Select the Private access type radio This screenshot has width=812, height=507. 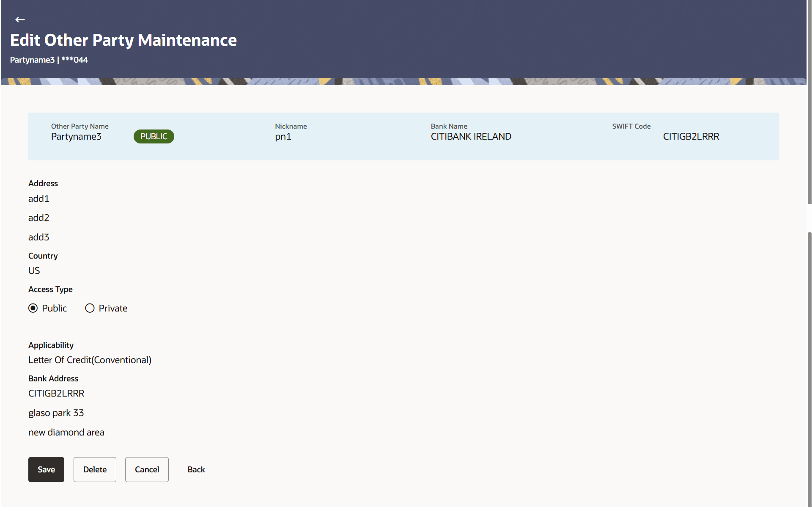tap(90, 308)
